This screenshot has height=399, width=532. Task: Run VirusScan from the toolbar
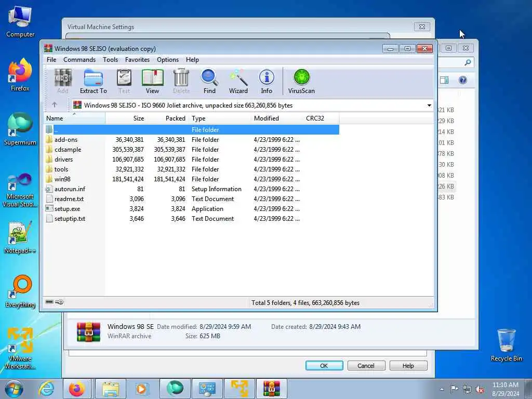301,82
